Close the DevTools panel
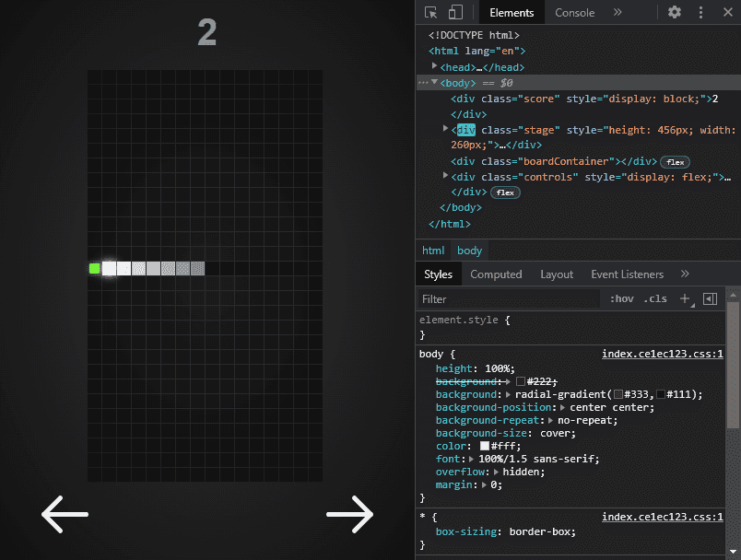 coord(727,13)
